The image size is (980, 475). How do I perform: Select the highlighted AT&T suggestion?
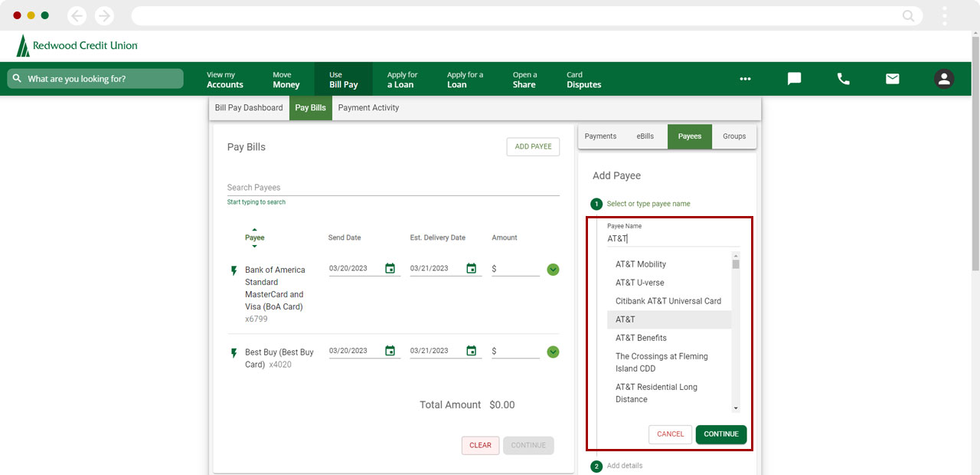669,319
